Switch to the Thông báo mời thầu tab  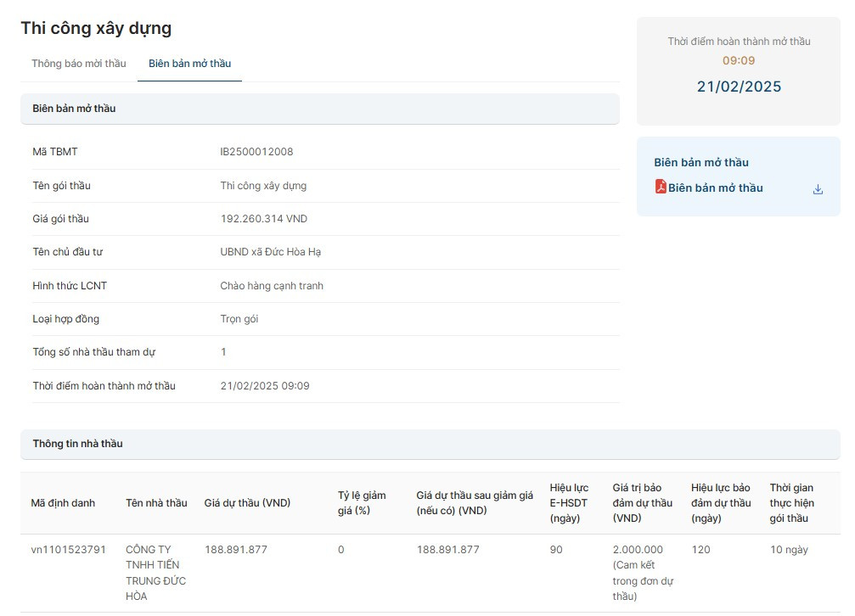[x=79, y=64]
